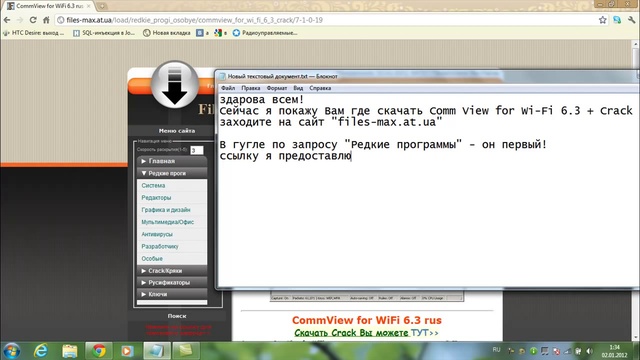Bookmark the page with the star icon
Screen dimensions: 640x360
pyautogui.click(x=602, y=20)
